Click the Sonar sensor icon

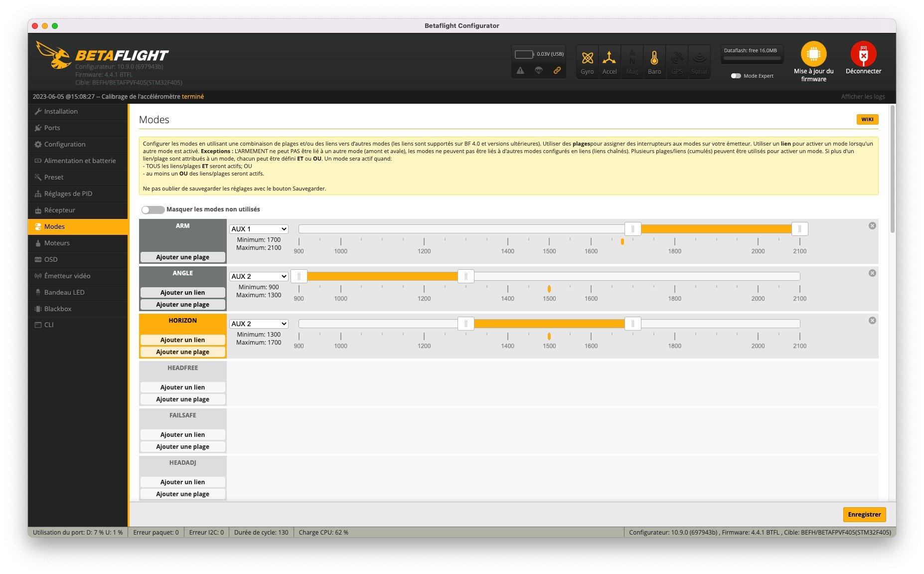(x=699, y=58)
